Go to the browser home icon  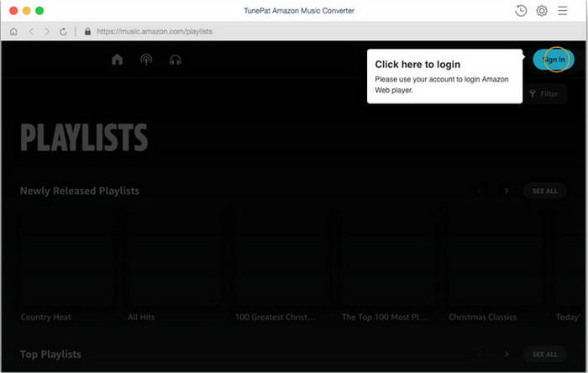[x=13, y=32]
